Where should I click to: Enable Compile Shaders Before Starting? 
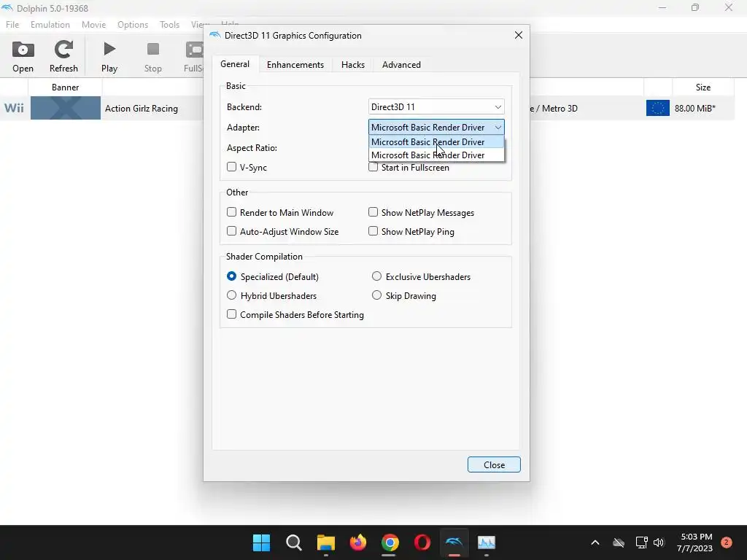231,314
